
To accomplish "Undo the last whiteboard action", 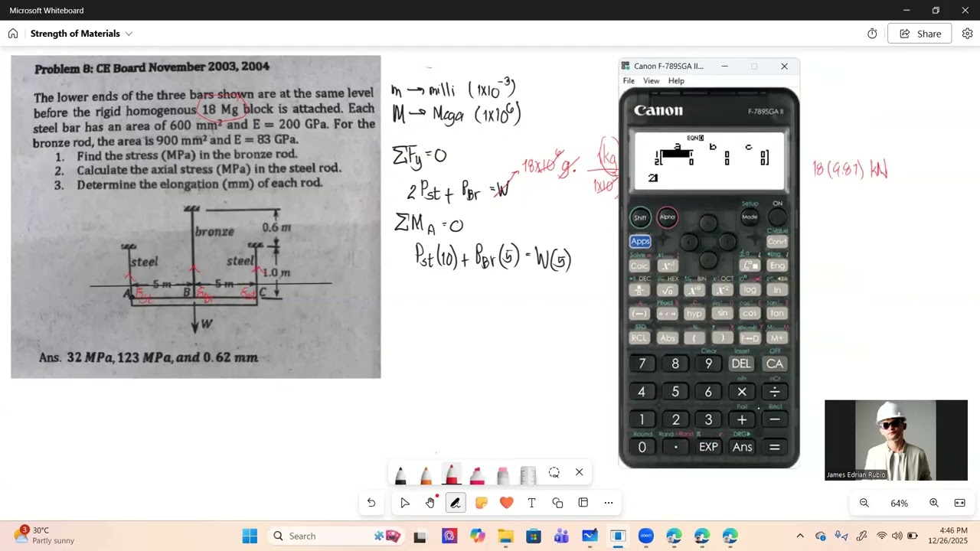I will (371, 503).
